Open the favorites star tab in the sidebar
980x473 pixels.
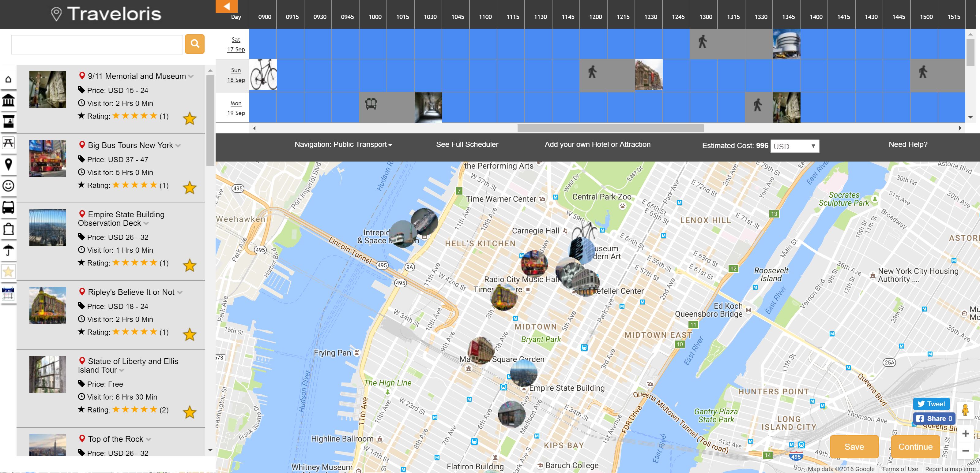[8, 272]
